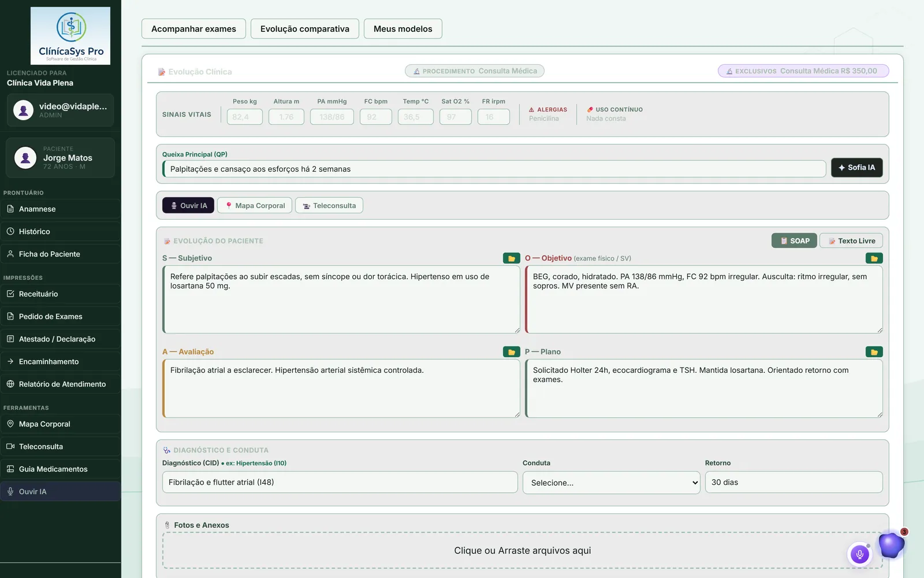The width and height of the screenshot is (924, 578).
Task: Switch to Texto Livre mode
Action: (x=851, y=241)
